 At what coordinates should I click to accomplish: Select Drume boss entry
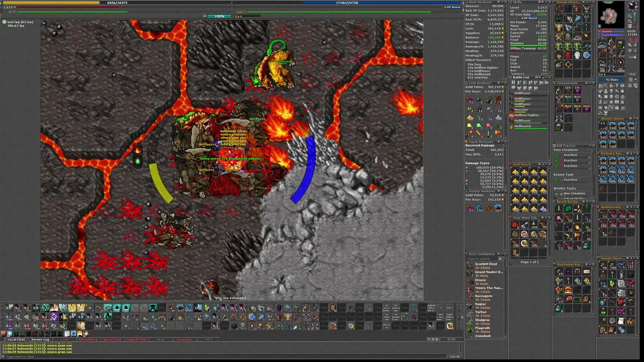[485, 282]
